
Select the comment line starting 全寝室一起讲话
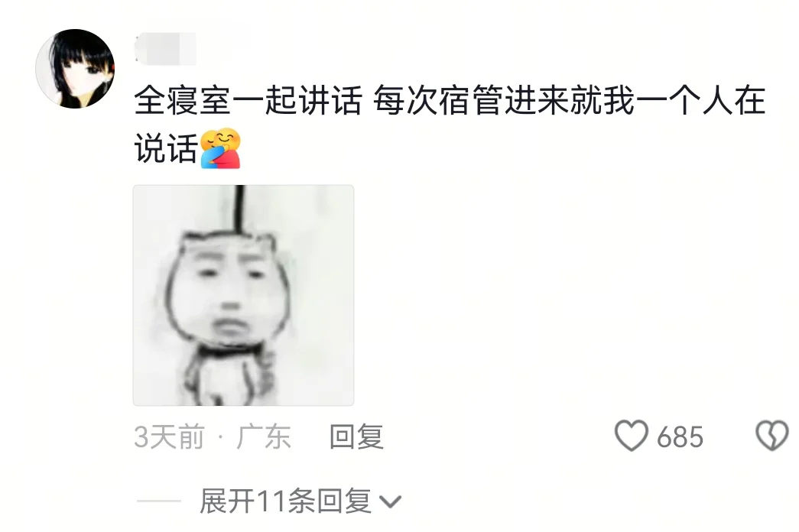pos(450,100)
